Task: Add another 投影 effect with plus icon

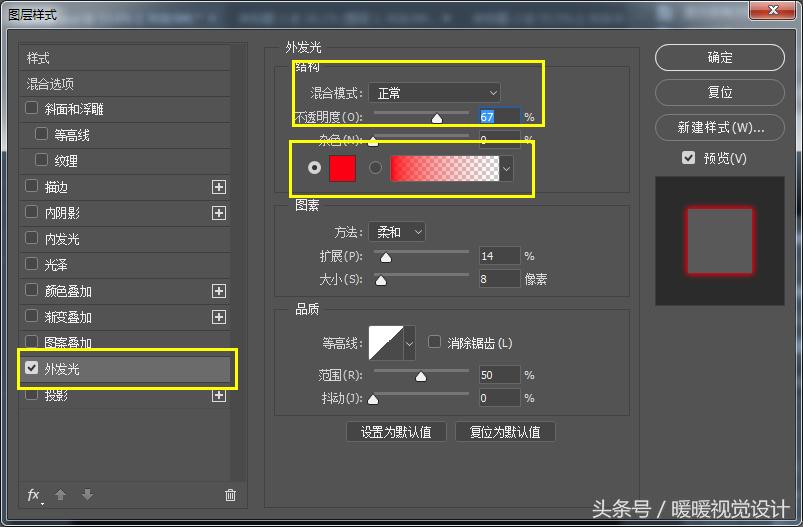Action: tap(219, 395)
